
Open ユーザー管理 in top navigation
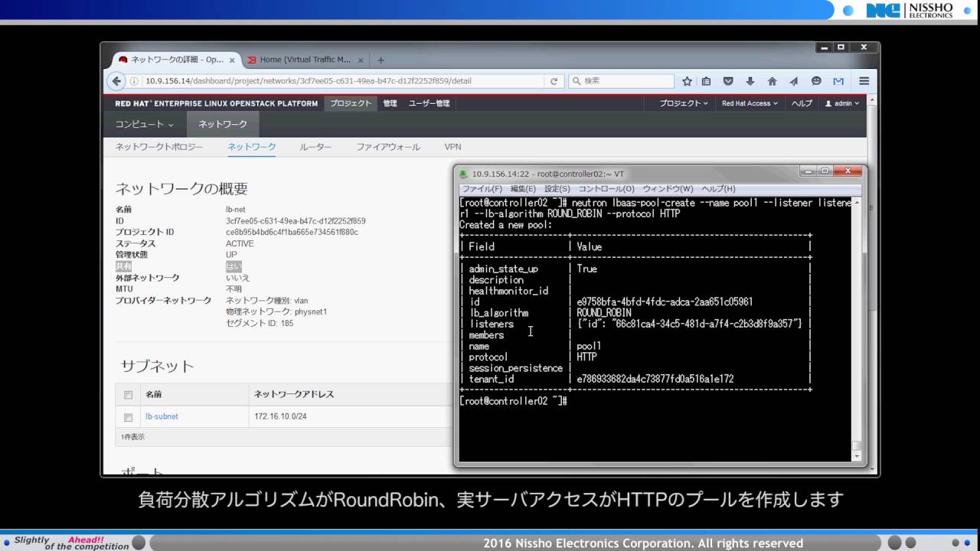pos(430,103)
